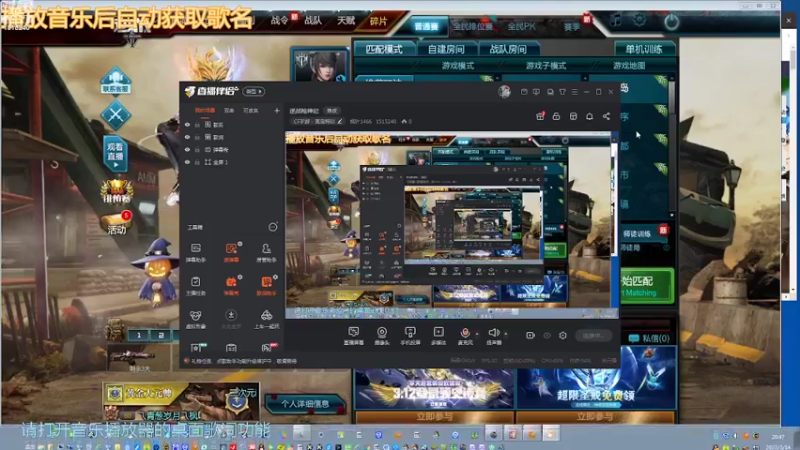Image resolution: width=800 pixels, height=450 pixels.
Task: Open the hamburger menu in title bar
Action: (574, 92)
